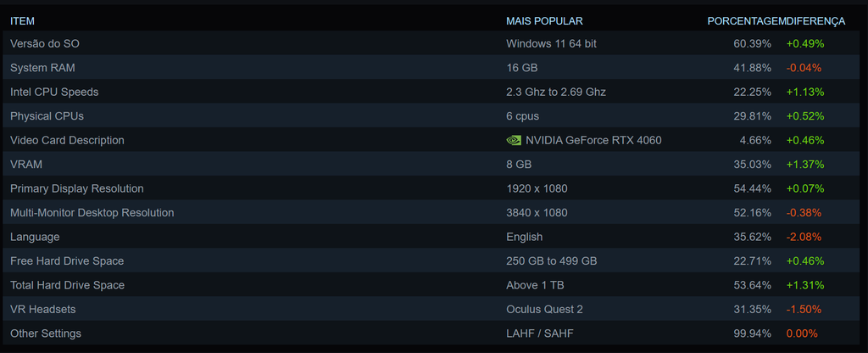The height and width of the screenshot is (353, 868).
Task: Expand the Versão do SO row
Action: click(x=45, y=43)
